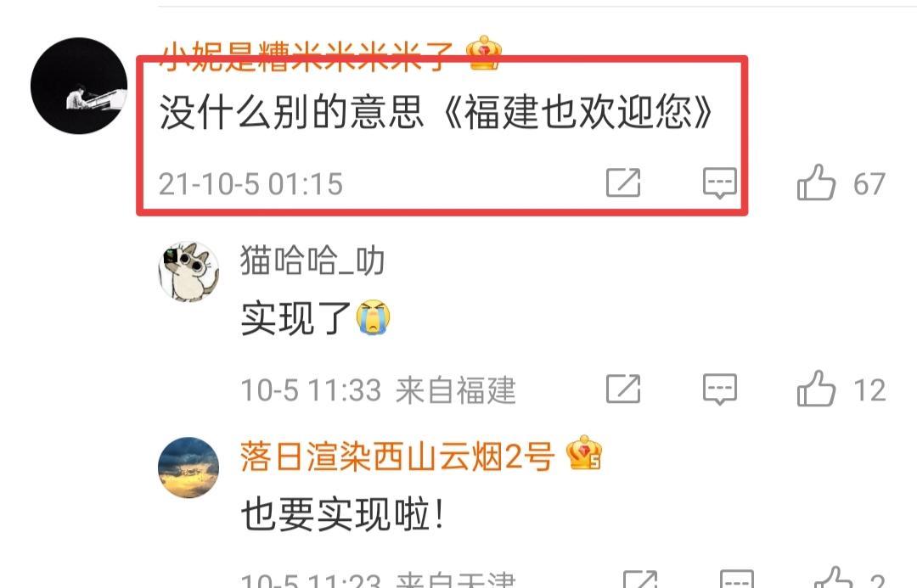
Task: Like 猫哈哈_叻's reply with 12 likes
Action: coord(816,389)
